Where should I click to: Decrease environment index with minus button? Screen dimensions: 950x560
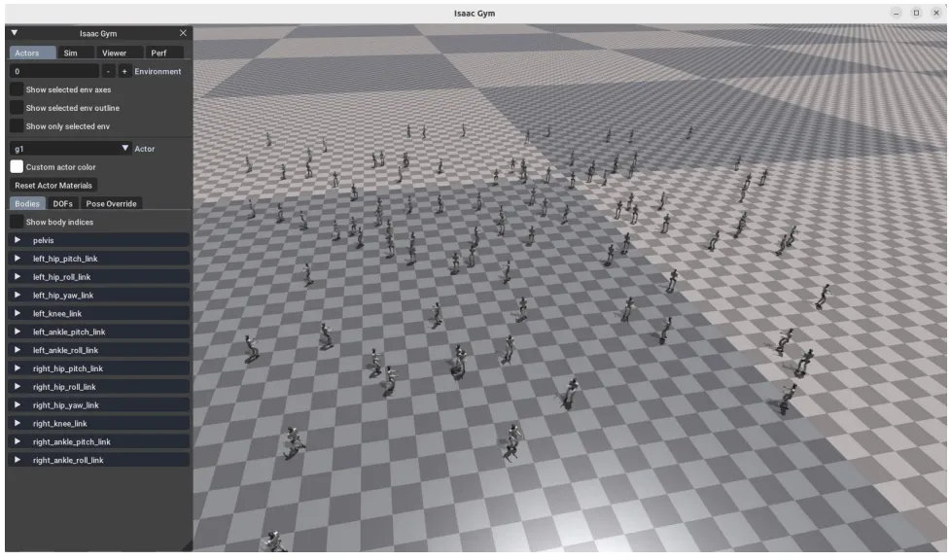tap(108, 71)
